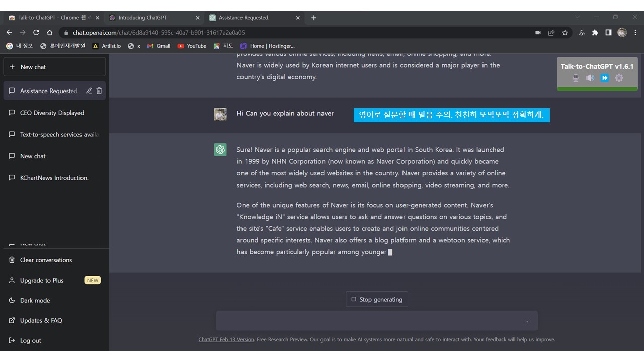Screen dimensions: 644x362
Task: Open Chrome three-dot menu
Action: 635,32
